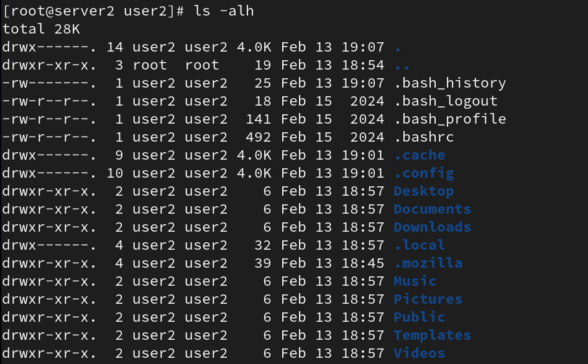Screen dimensions: 588x364
Task: Click the 'total 28K' output line
Action: coord(41,29)
